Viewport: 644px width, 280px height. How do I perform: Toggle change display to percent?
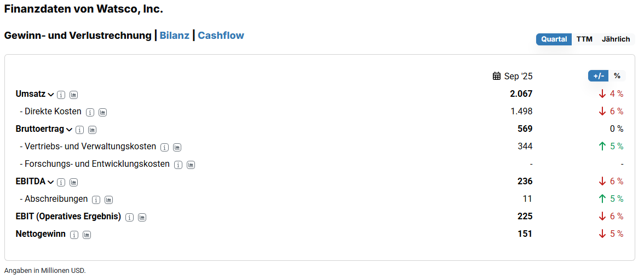click(x=617, y=76)
